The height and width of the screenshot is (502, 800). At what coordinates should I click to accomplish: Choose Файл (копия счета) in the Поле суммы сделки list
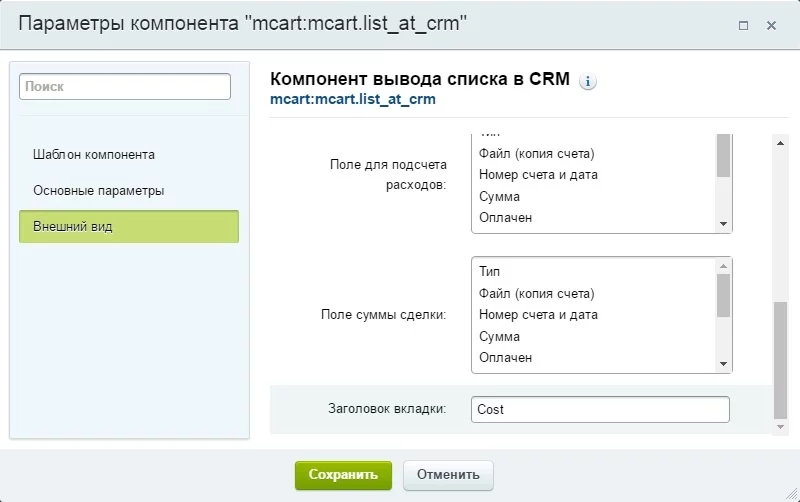536,293
